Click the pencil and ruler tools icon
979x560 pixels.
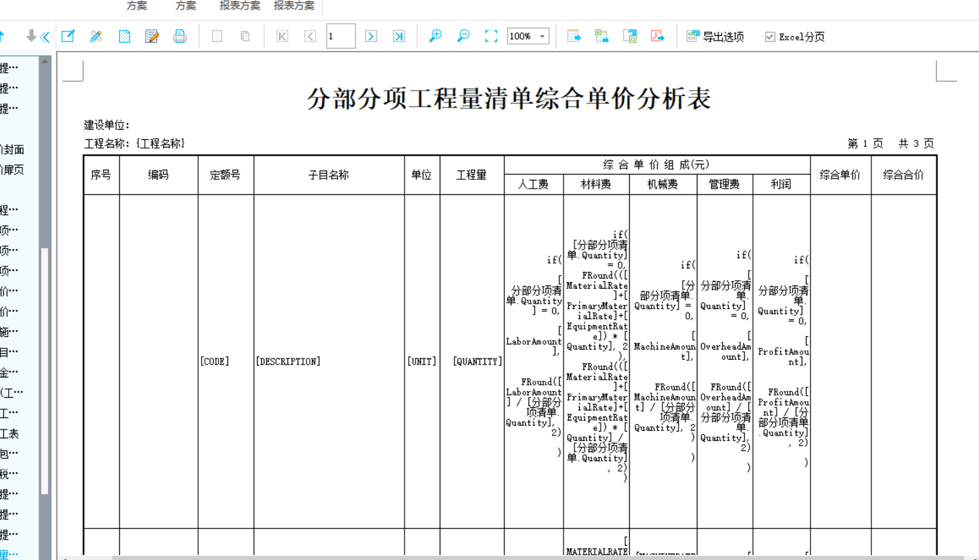click(96, 36)
